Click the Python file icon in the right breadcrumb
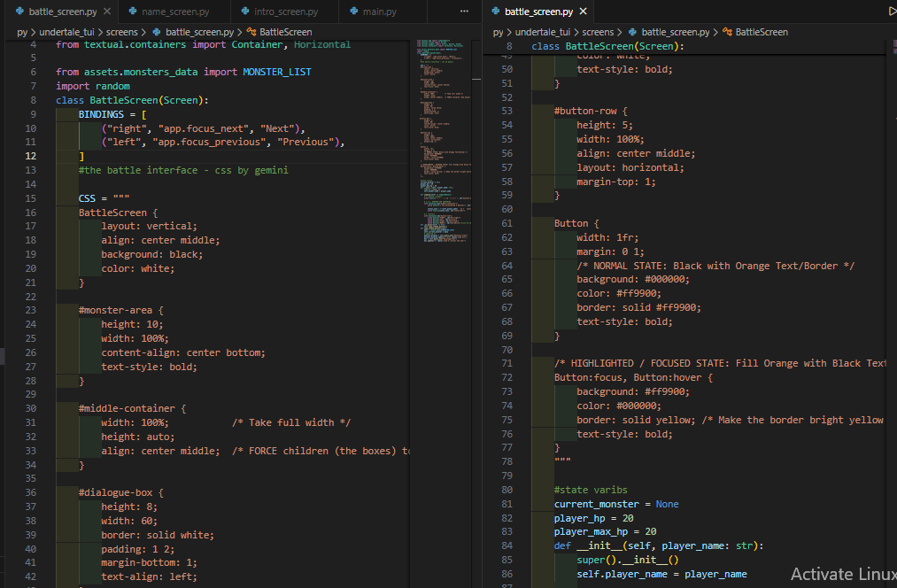 pyautogui.click(x=633, y=32)
